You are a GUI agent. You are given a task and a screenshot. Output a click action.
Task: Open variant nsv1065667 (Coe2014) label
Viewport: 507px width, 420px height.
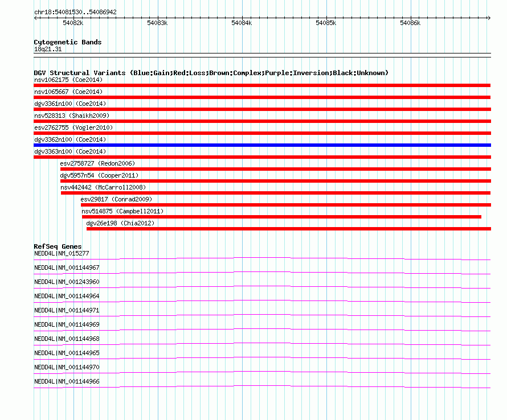pos(68,92)
